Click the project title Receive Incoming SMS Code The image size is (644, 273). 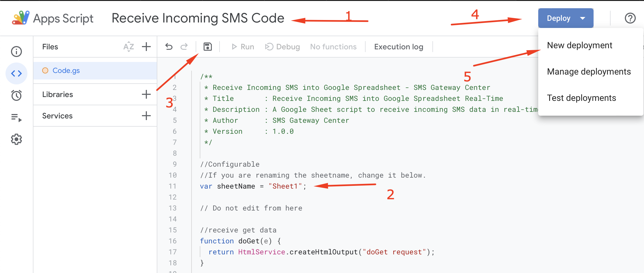pyautogui.click(x=198, y=18)
